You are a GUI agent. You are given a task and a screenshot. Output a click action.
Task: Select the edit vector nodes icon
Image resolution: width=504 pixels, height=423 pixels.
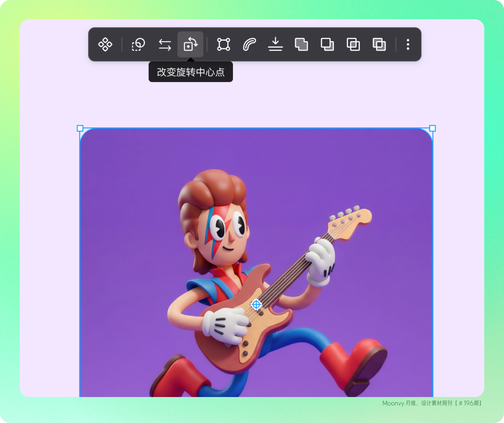[x=223, y=44]
